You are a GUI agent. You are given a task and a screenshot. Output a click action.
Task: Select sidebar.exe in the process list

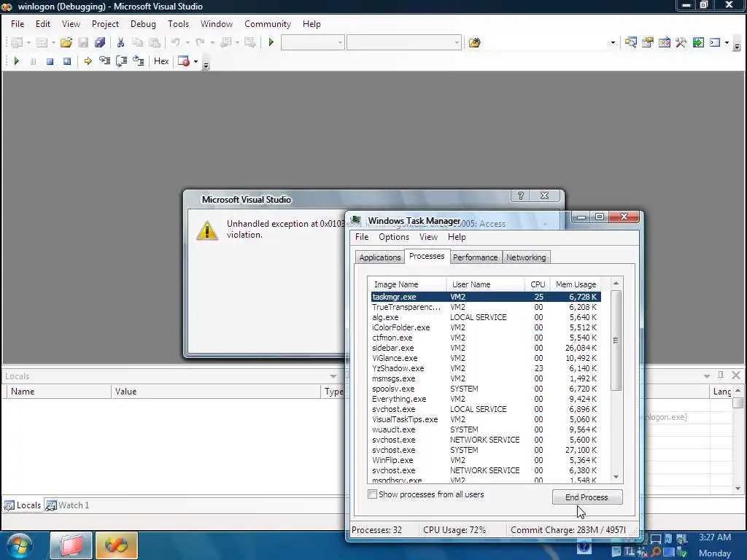[x=485, y=348]
